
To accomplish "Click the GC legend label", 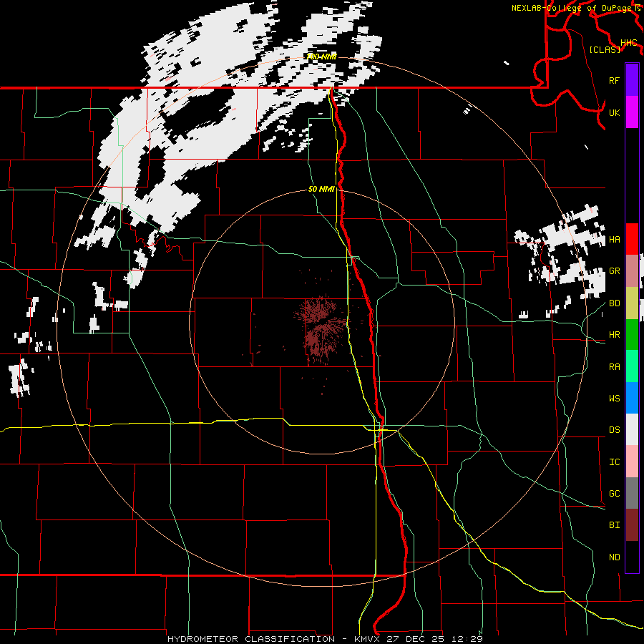I will (615, 494).
